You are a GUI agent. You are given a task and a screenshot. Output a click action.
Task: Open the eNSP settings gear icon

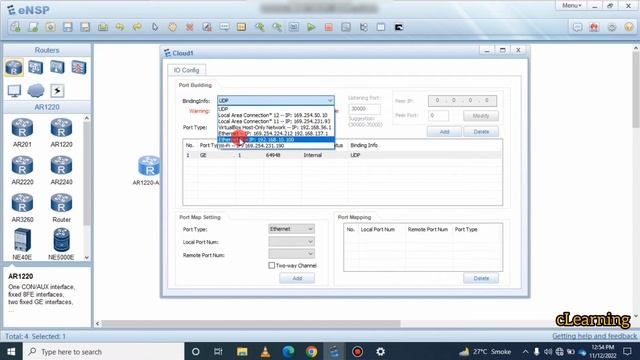pyautogui.click(x=612, y=27)
